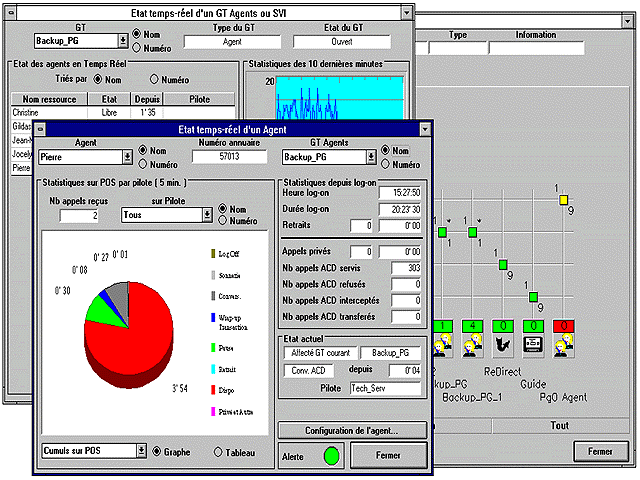Click the Nom ressource column header
The height and width of the screenshot is (480, 640).
coord(50,99)
